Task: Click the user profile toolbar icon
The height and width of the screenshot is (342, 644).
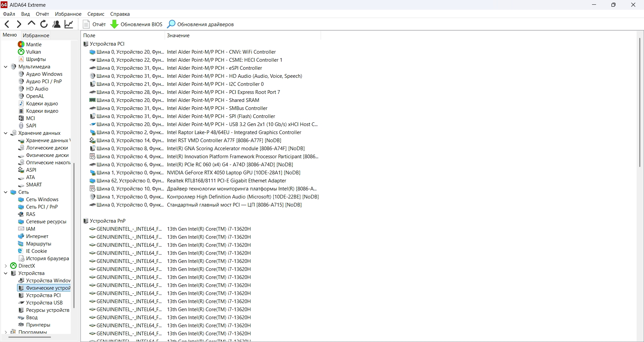Action: coord(57,24)
